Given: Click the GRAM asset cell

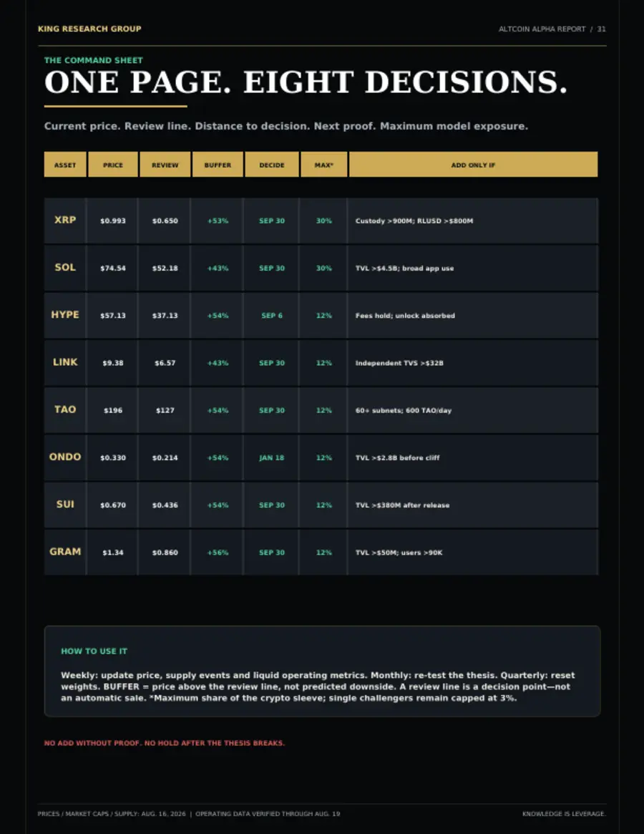Looking at the screenshot, I should [x=65, y=551].
